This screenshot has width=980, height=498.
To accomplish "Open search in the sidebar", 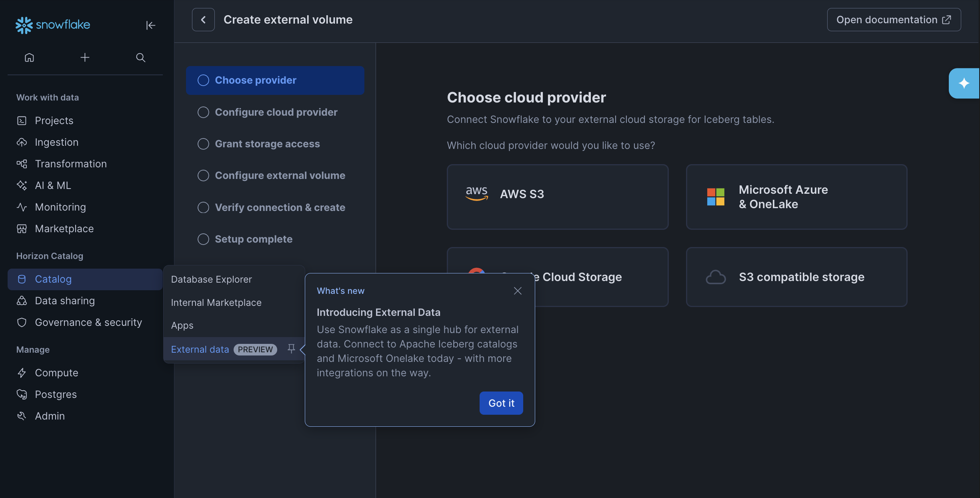I will [141, 57].
